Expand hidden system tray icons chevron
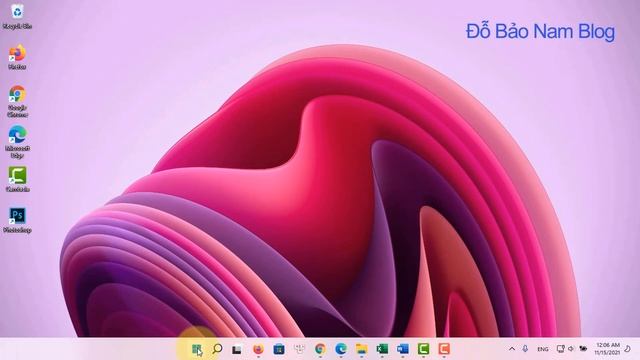 point(512,349)
